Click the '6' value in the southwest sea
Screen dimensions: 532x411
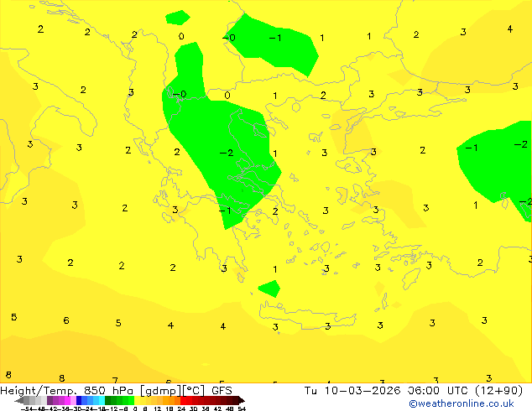click(x=66, y=320)
